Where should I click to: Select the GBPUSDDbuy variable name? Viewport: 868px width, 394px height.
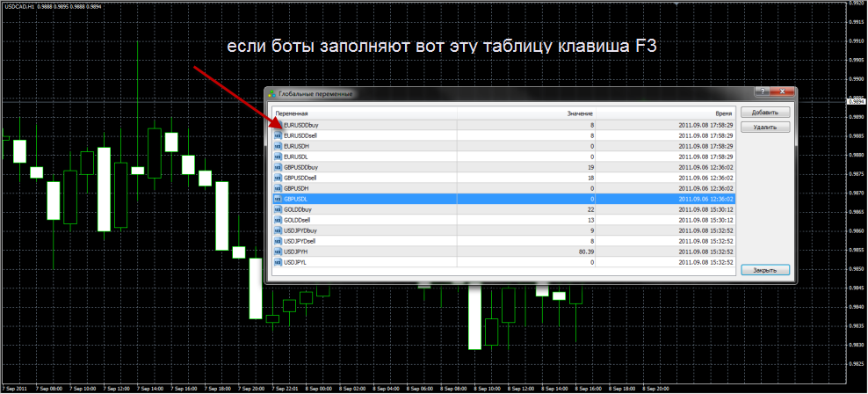tap(300, 167)
